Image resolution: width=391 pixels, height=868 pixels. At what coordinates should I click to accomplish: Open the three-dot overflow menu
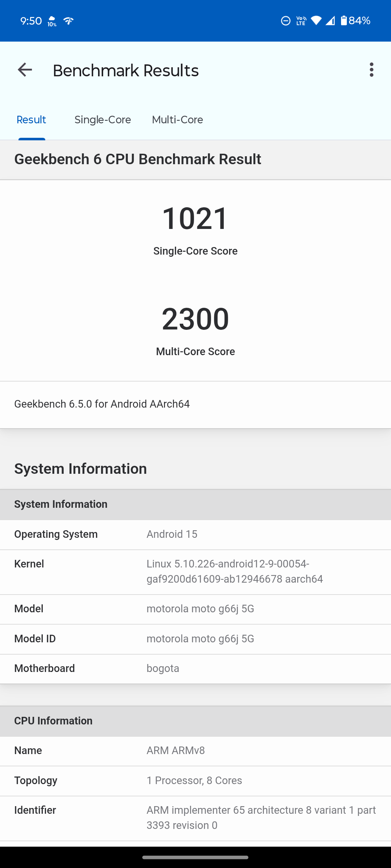pos(371,70)
